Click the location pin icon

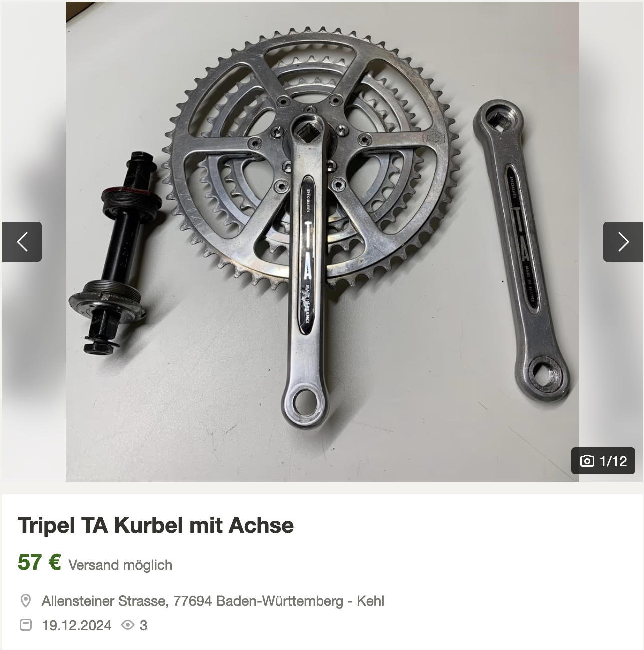pos(25,601)
